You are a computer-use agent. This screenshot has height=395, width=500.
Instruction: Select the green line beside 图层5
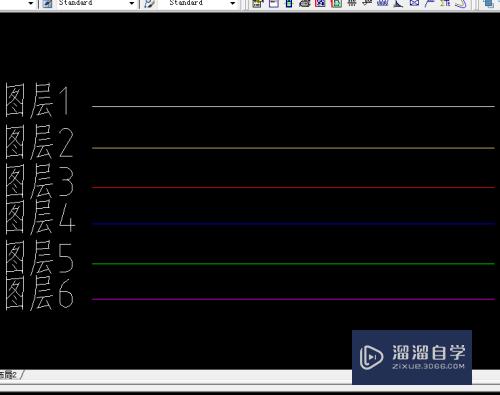(x=293, y=264)
